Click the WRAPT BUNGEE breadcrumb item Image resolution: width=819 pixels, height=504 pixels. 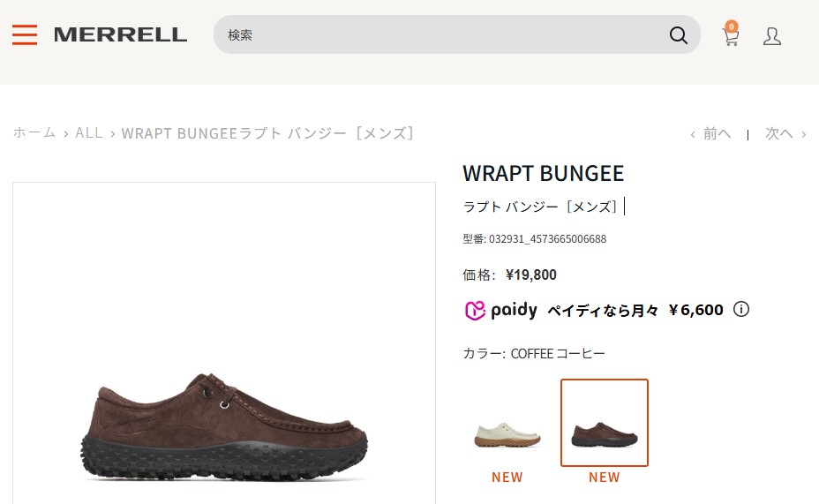268,133
